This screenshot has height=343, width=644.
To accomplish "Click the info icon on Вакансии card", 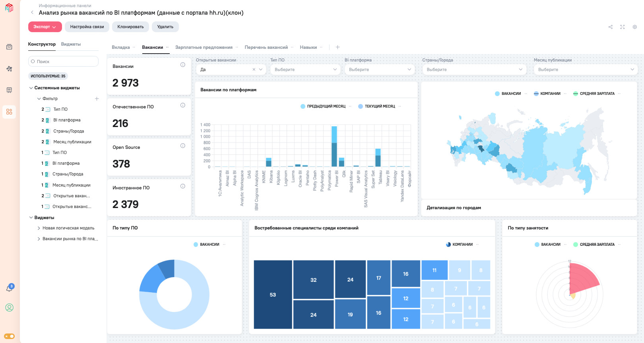I will click(x=183, y=65).
